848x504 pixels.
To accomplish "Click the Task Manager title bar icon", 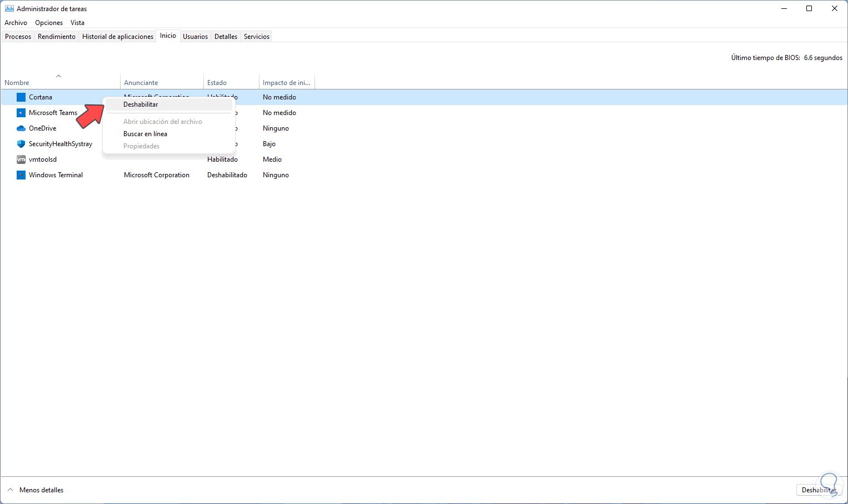I will [9, 9].
